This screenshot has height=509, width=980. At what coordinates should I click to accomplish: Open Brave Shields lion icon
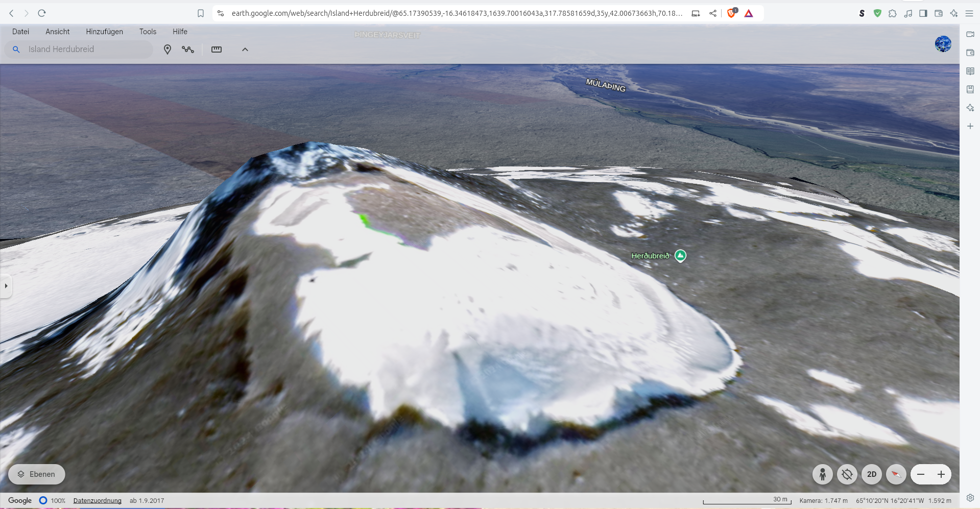coord(731,13)
